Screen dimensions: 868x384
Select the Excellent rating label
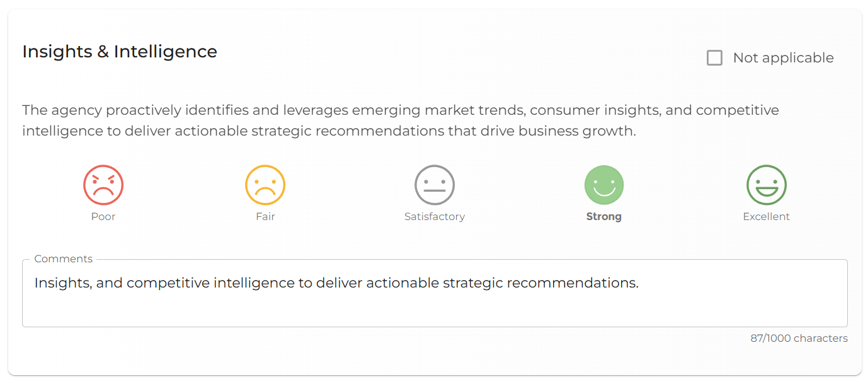click(766, 216)
